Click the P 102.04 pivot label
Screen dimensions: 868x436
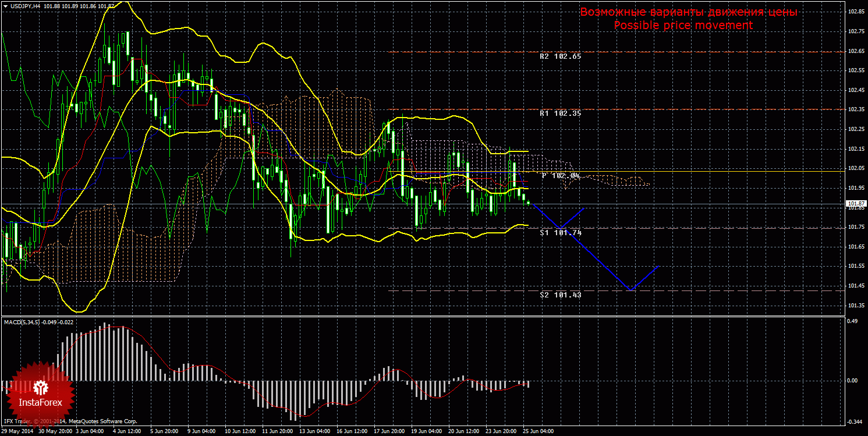click(561, 176)
